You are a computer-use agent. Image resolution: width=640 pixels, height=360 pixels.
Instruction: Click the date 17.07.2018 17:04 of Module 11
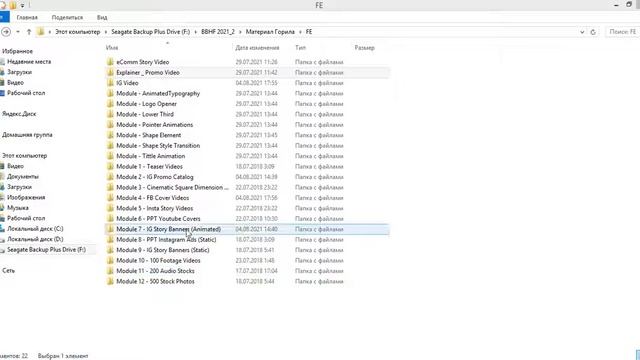pyautogui.click(x=256, y=271)
